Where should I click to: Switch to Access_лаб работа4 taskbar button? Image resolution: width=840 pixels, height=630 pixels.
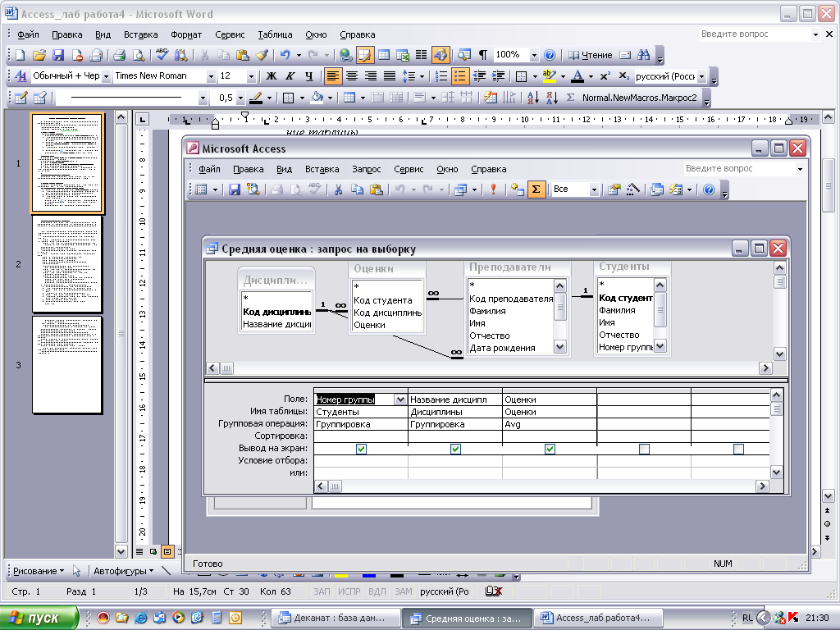(x=598, y=618)
